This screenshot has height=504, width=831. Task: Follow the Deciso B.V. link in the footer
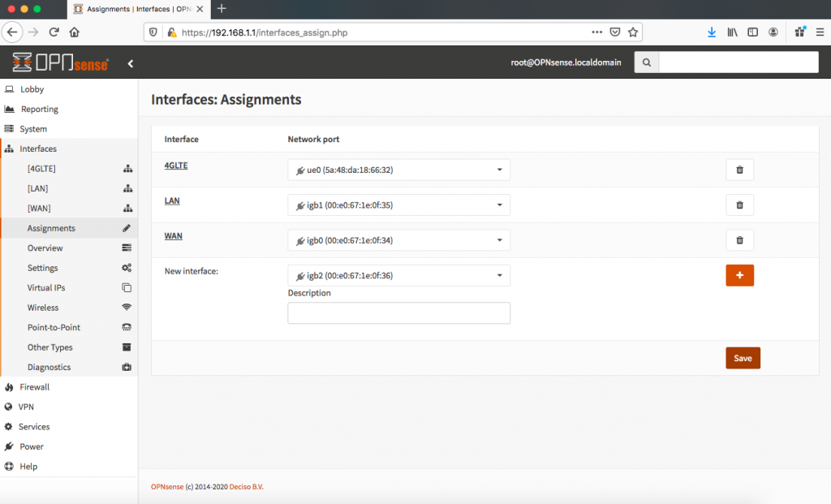(247, 487)
